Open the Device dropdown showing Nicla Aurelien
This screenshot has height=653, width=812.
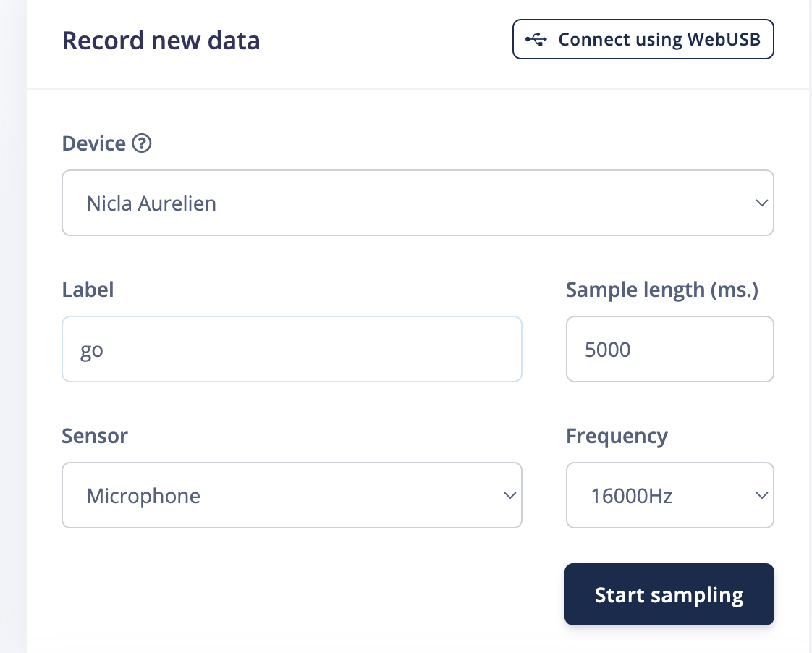[x=418, y=203]
